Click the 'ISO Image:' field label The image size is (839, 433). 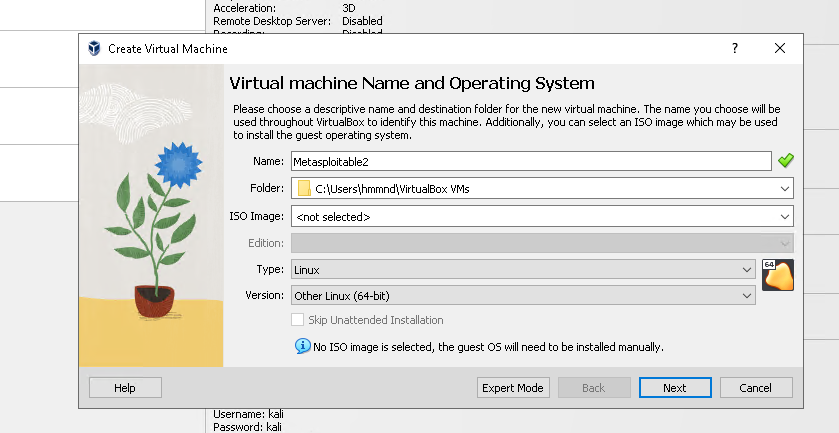pyautogui.click(x=257, y=216)
